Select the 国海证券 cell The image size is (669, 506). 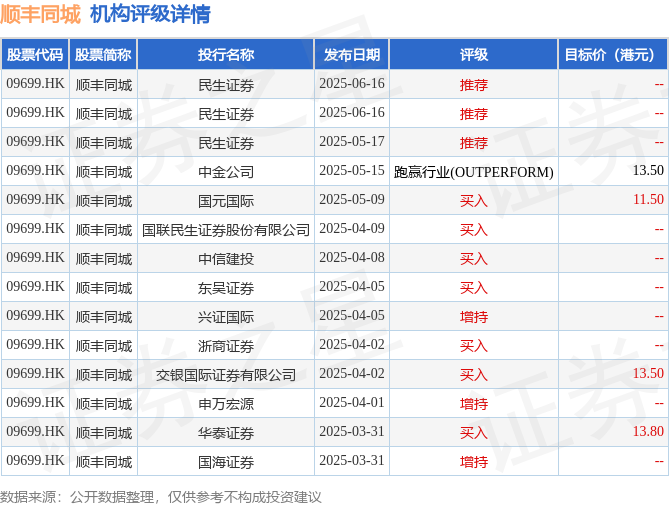226,462
